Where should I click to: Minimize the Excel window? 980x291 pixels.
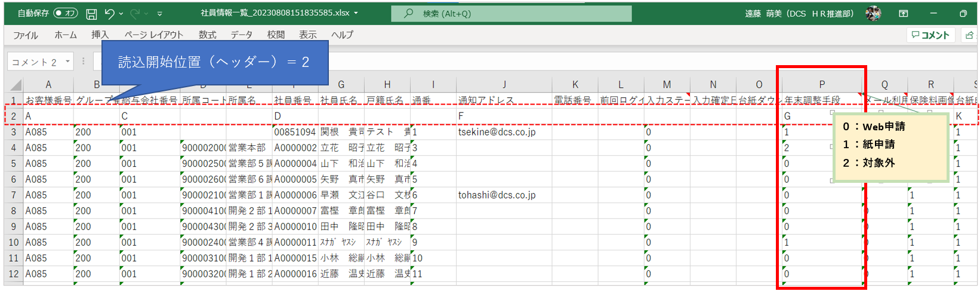(x=933, y=13)
